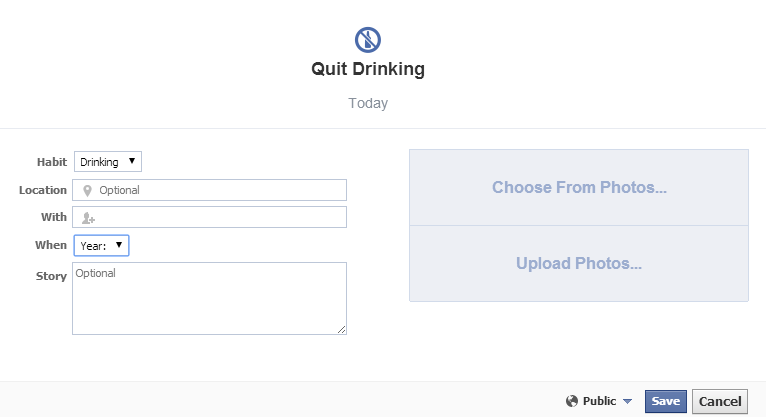
Task: Click the When field label
Action: pyautogui.click(x=51, y=245)
